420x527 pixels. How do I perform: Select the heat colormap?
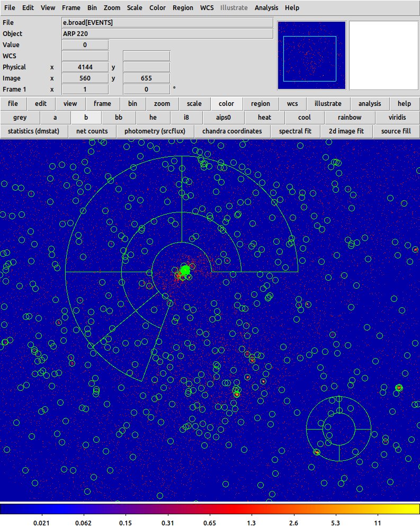point(264,117)
